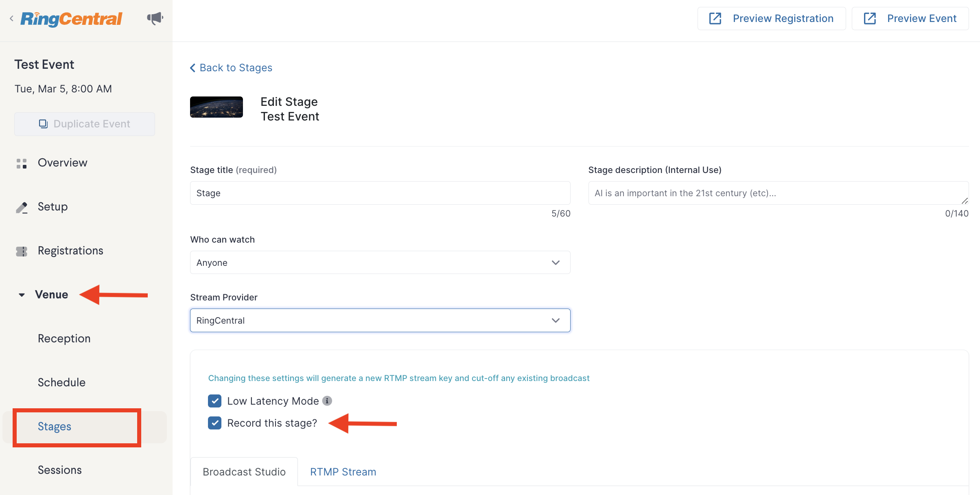Open the announcements megaphone icon
The height and width of the screenshot is (495, 980).
155,18
